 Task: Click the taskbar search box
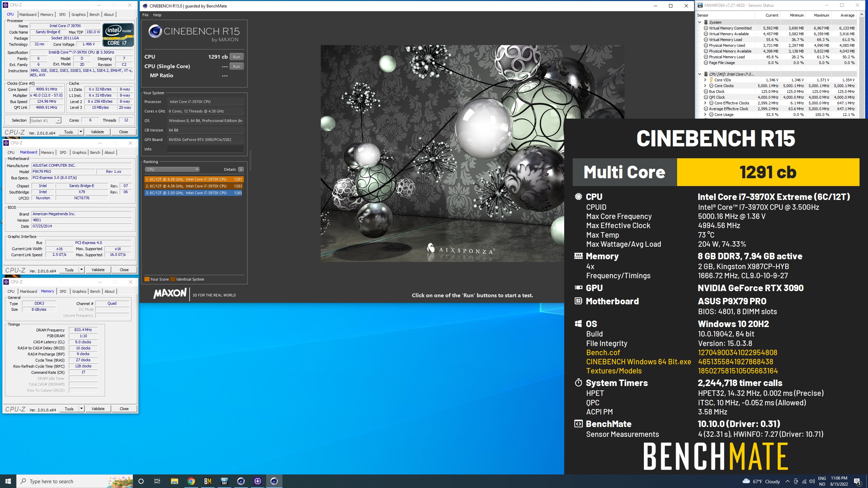tap(75, 481)
